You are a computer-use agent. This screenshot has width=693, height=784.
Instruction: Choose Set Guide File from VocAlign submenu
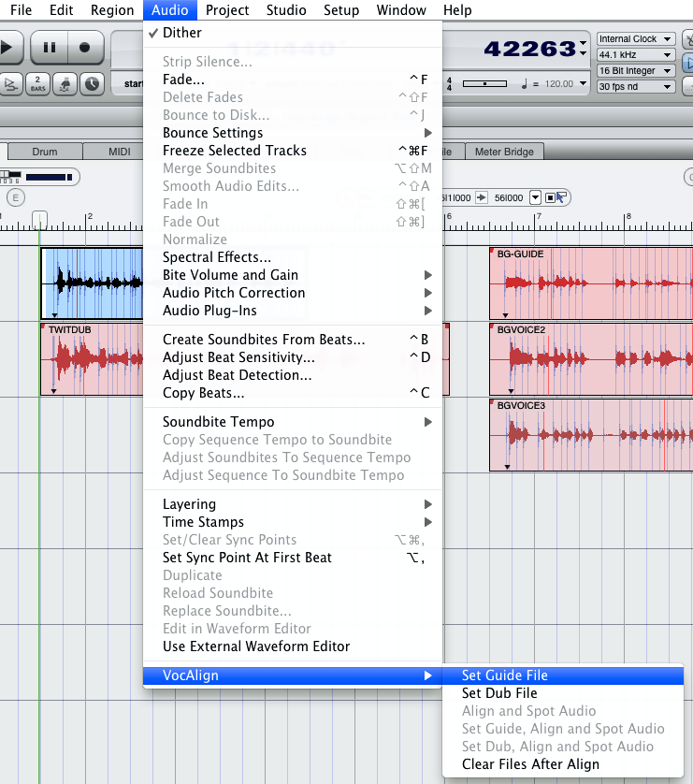pyautogui.click(x=505, y=675)
